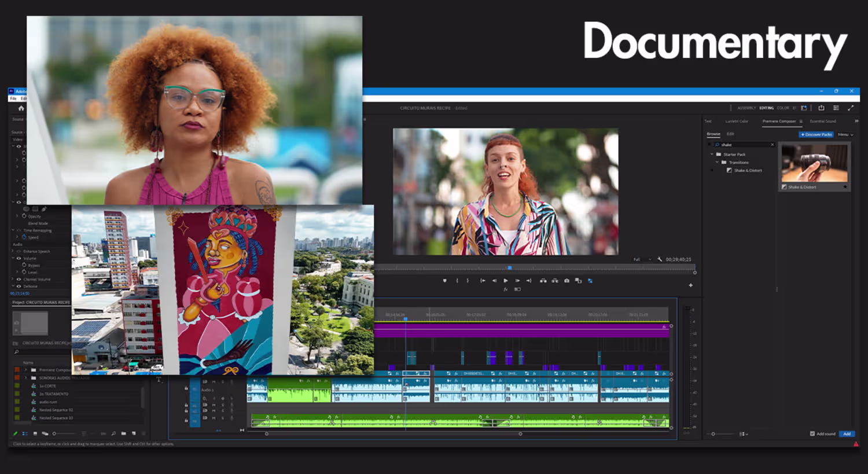868x474 pixels.
Task: Click the New Bin folder icon in Project panel
Action: (x=124, y=433)
